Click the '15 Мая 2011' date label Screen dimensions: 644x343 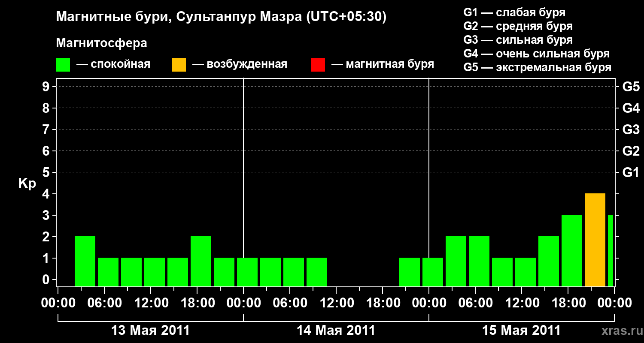521,331
